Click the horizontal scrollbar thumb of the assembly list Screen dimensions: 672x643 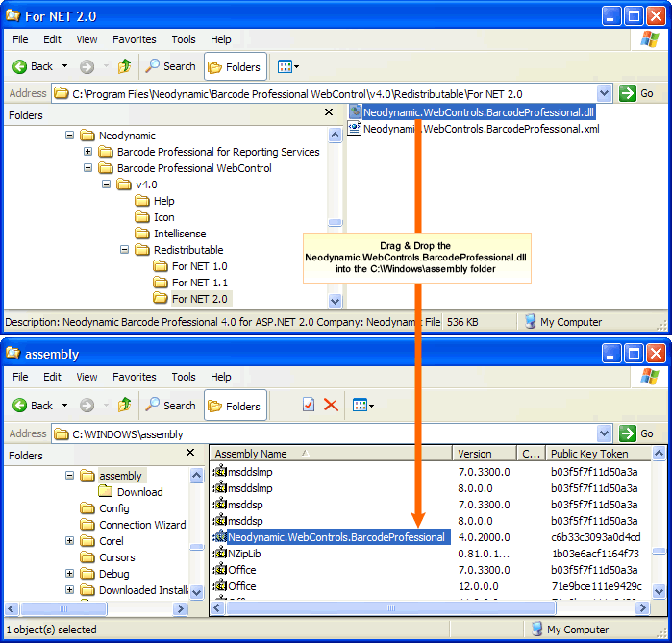(x=391, y=607)
